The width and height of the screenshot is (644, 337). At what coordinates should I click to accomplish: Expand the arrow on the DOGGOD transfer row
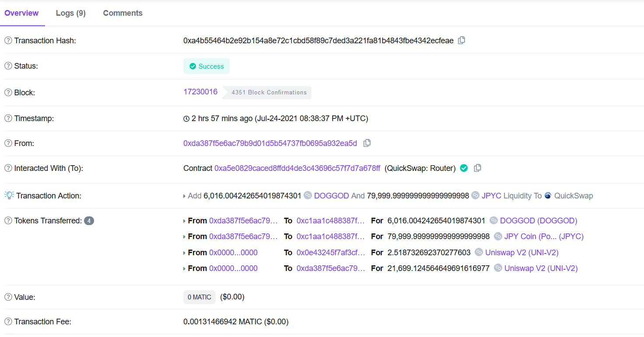[184, 221]
